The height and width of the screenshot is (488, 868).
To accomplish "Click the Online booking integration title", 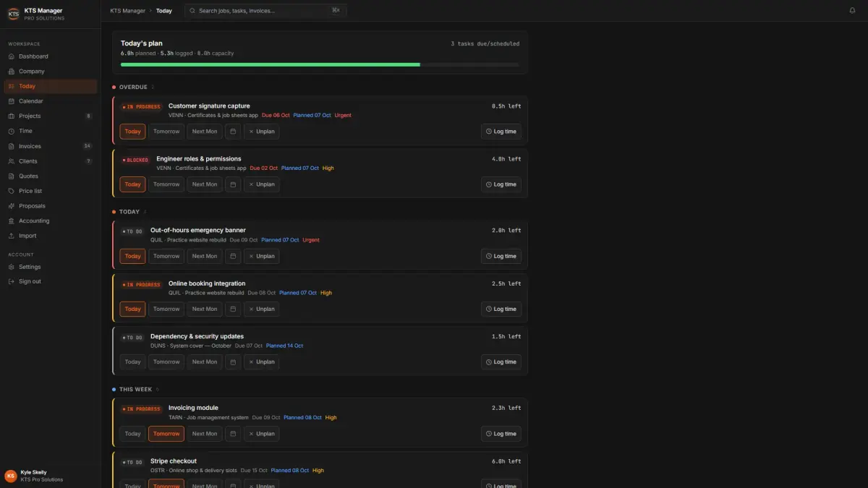I will pyautogui.click(x=207, y=283).
